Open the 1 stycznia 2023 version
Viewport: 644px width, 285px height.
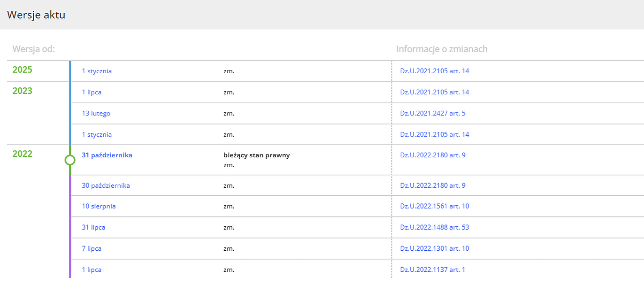point(97,135)
